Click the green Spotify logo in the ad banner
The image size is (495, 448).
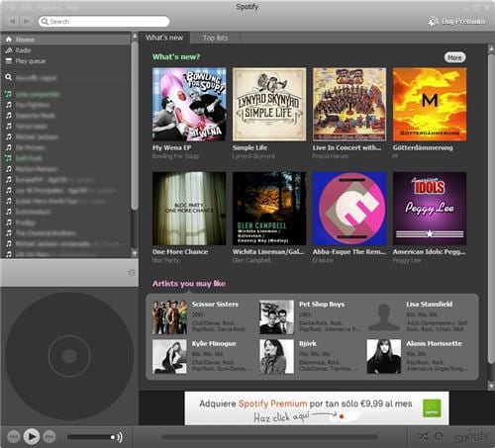(x=432, y=408)
